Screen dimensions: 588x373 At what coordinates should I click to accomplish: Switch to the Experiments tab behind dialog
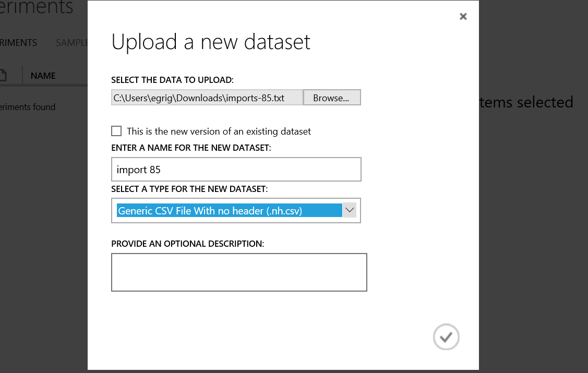[x=19, y=43]
